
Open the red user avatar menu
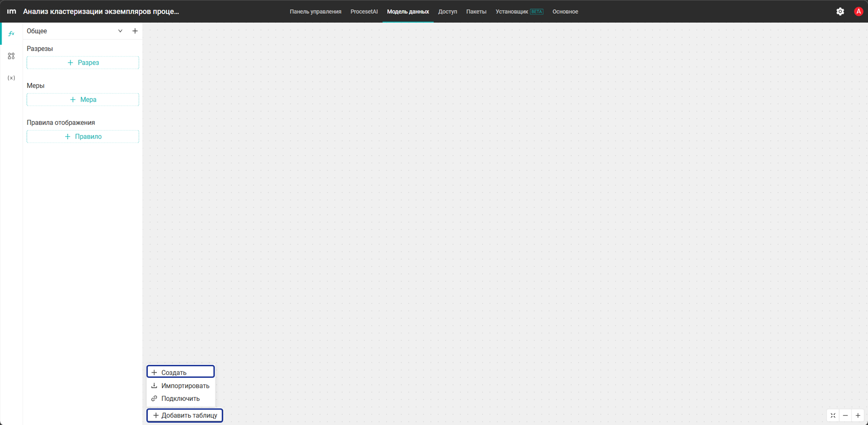858,12
